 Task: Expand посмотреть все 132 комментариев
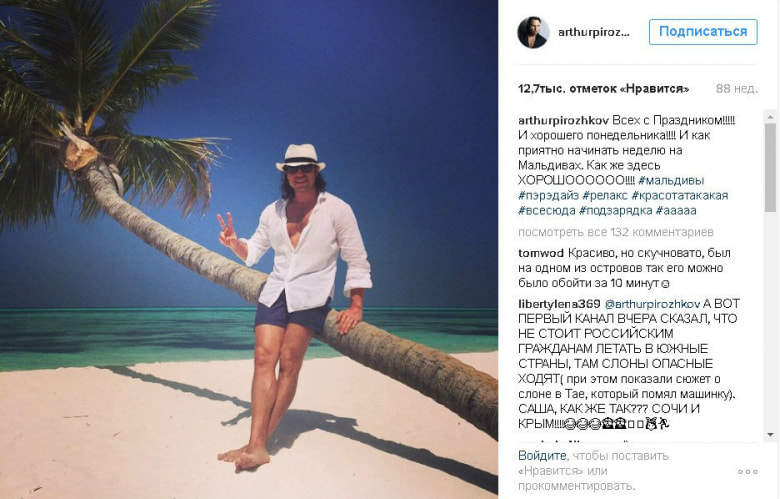tap(601, 231)
